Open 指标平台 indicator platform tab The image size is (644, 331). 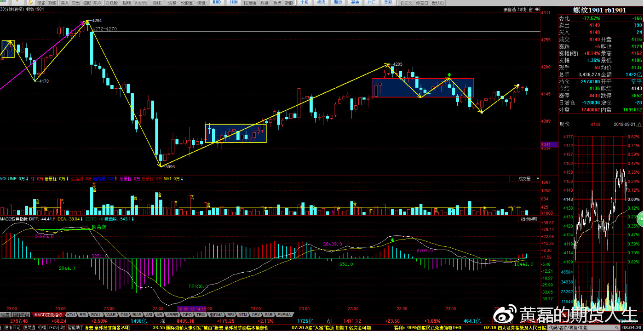pyautogui.click(x=21, y=315)
